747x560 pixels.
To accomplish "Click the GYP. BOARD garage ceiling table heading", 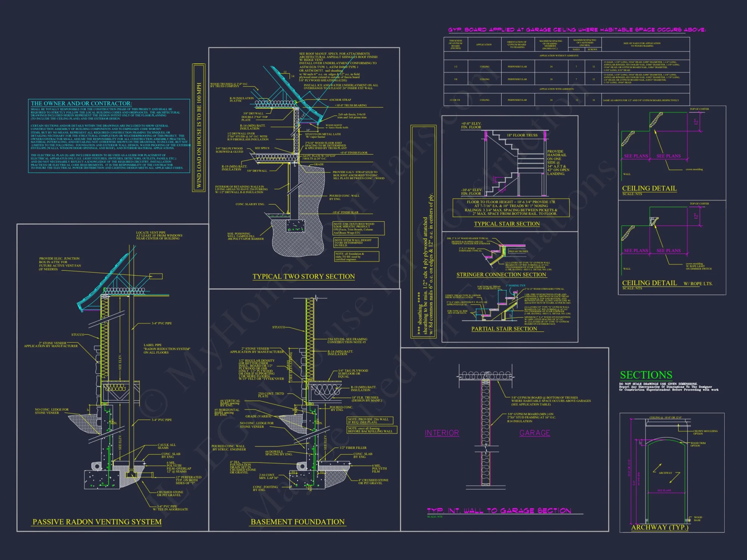I will (x=577, y=30).
